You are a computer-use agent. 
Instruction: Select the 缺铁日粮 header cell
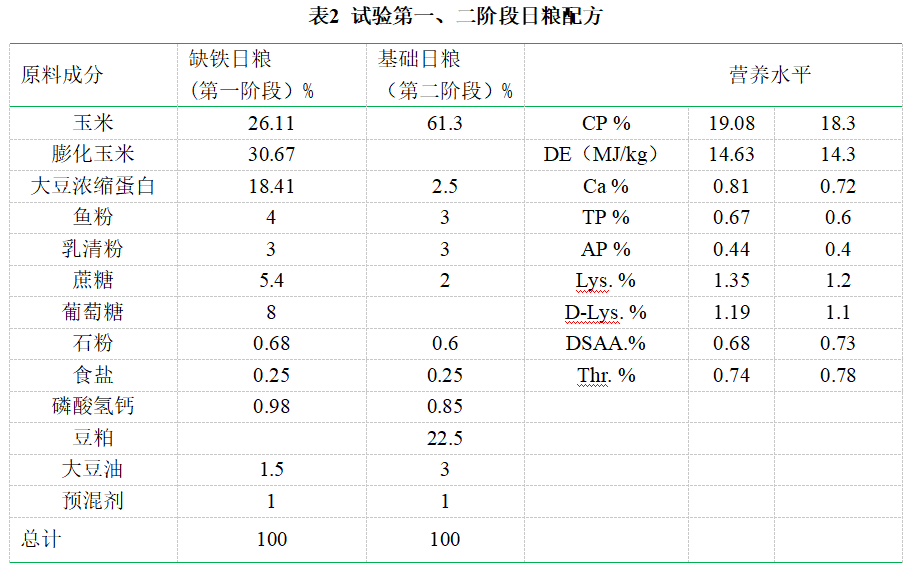[251, 75]
